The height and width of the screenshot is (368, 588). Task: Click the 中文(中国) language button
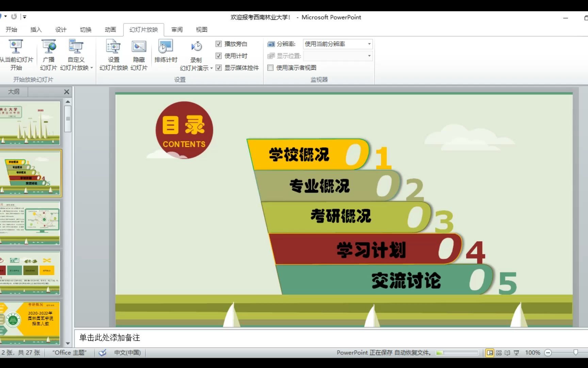point(127,353)
